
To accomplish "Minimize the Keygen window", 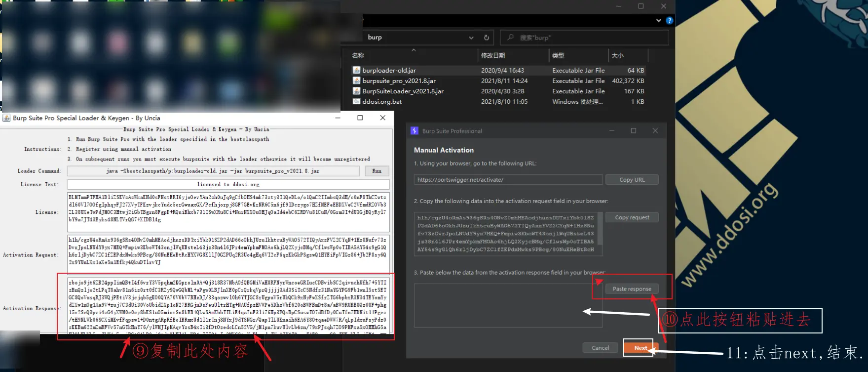I will click(x=338, y=118).
